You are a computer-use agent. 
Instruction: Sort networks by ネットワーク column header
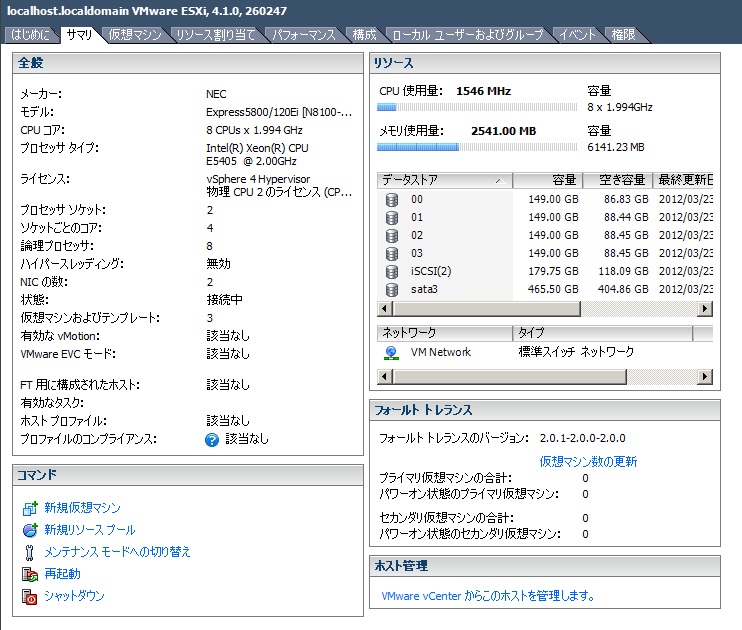[x=444, y=333]
